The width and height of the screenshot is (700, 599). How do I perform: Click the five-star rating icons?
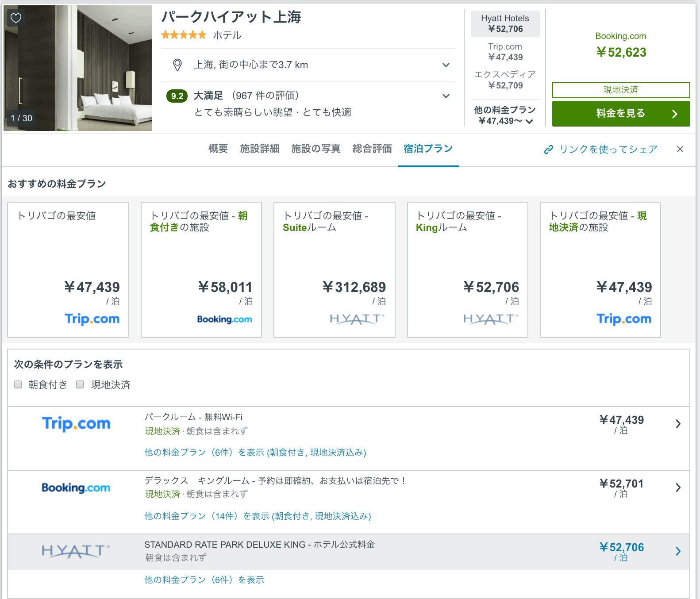(184, 35)
